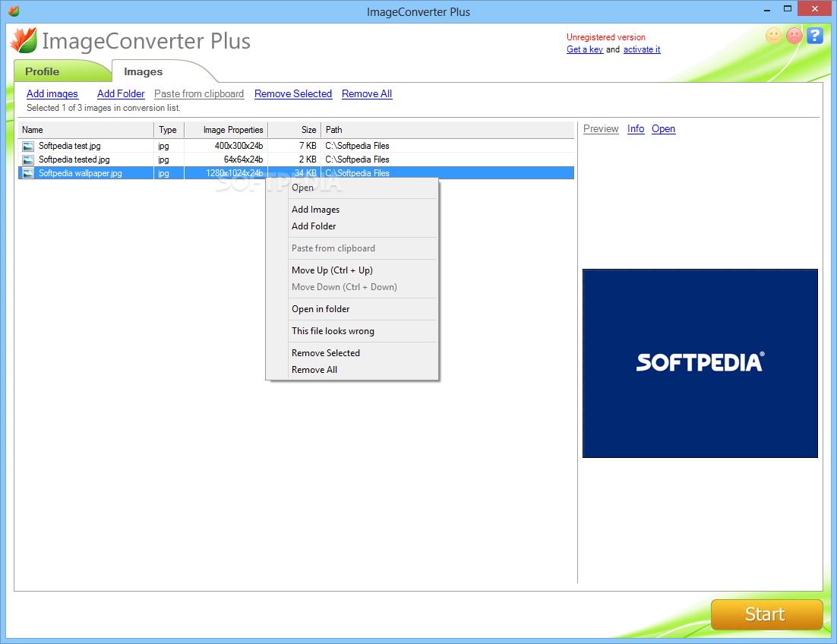Click the title bar application icon
Screen dimensions: 837x644
(14, 11)
